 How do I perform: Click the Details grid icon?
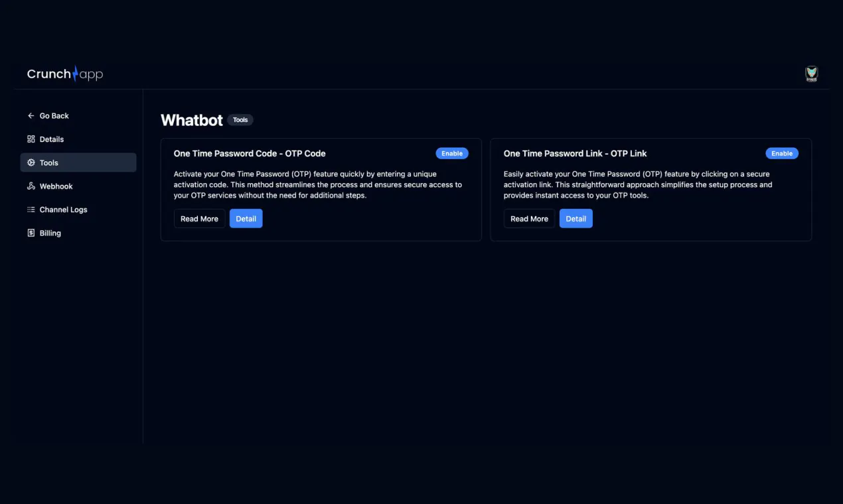[x=31, y=139]
